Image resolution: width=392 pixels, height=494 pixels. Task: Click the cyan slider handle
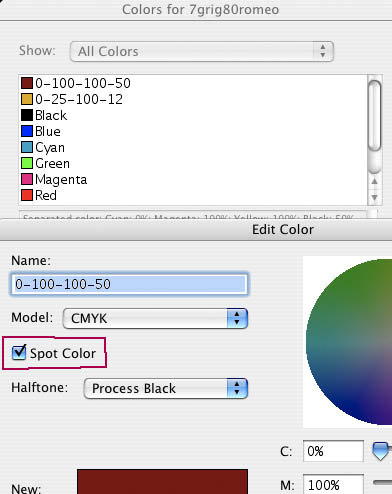coord(381,451)
